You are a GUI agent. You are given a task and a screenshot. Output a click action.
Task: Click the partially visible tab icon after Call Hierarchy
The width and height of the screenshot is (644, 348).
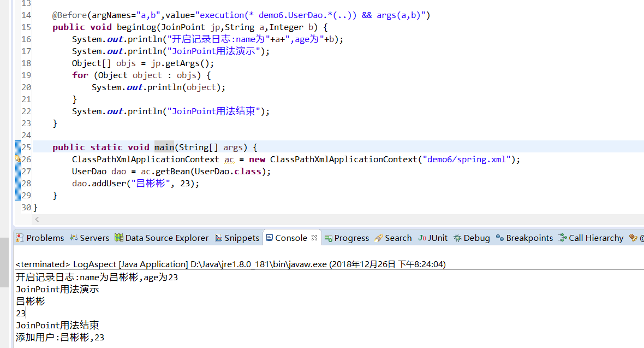[x=633, y=238]
